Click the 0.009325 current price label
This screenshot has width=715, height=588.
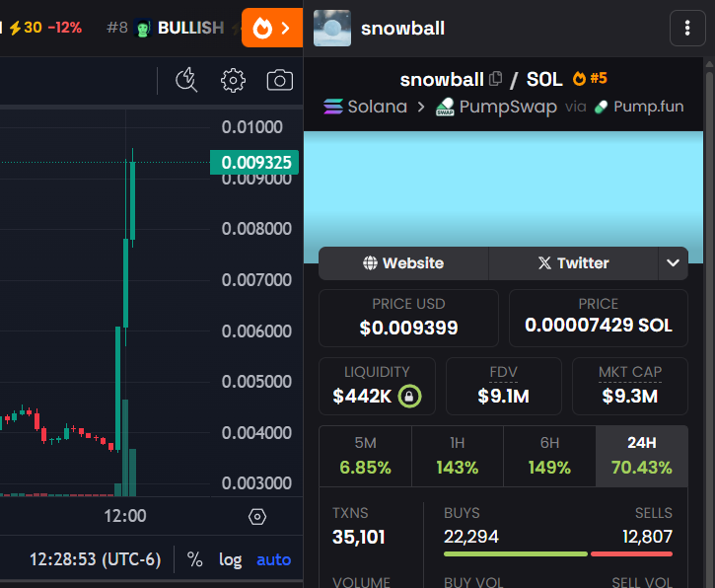tap(254, 163)
